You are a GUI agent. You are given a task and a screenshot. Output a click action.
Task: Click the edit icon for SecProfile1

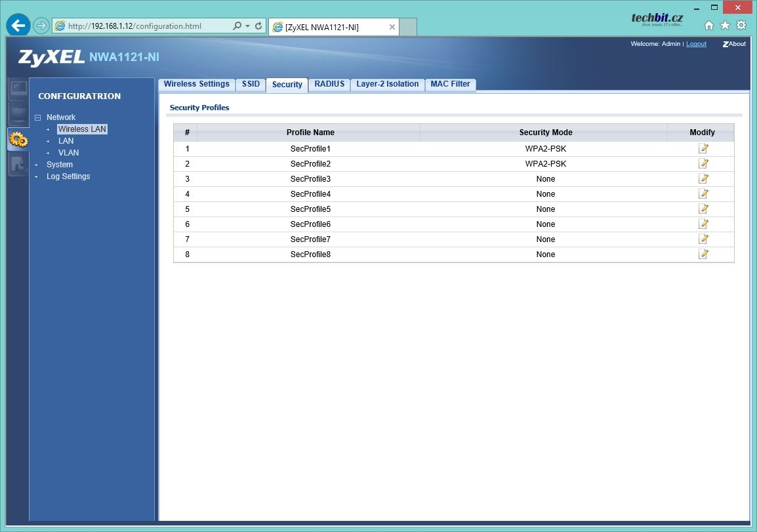(x=703, y=149)
